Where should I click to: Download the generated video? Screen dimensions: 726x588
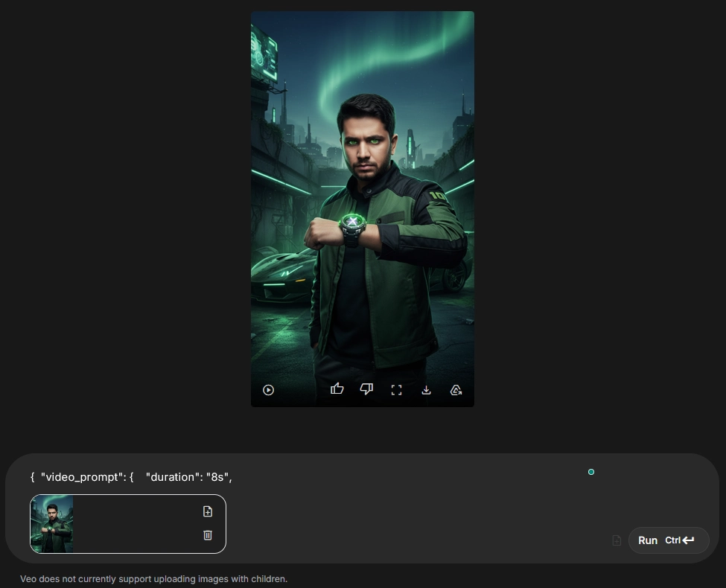pyautogui.click(x=426, y=390)
